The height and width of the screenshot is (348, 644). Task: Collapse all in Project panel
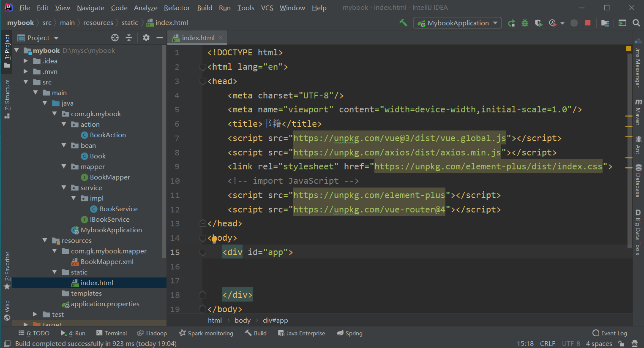tap(129, 38)
